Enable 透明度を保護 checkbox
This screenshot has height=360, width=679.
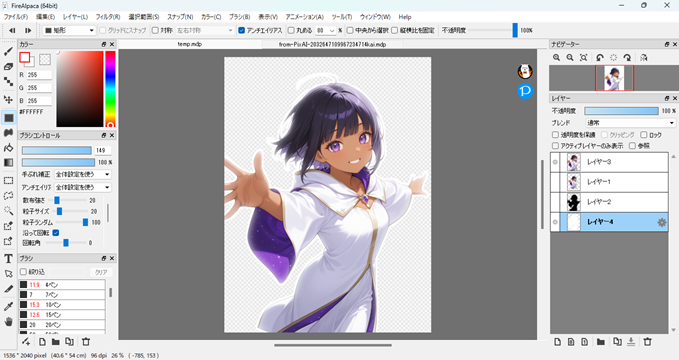tap(555, 135)
